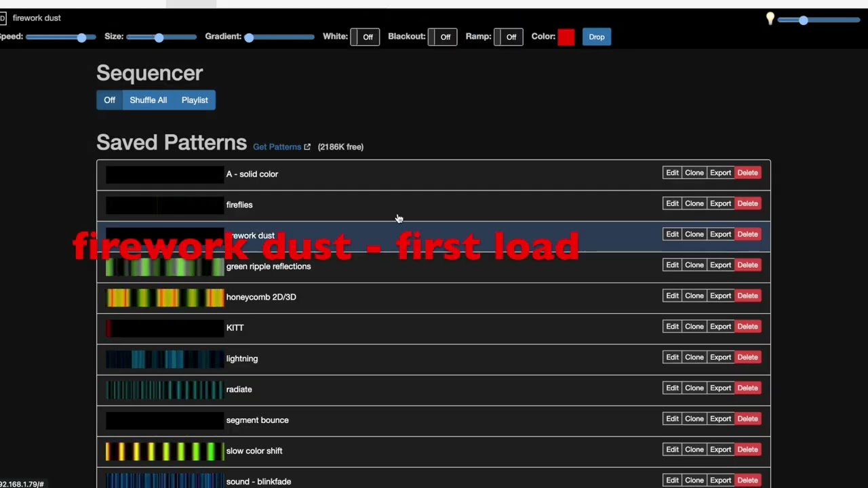Clone the lightning pattern
The image size is (868, 488).
click(694, 357)
